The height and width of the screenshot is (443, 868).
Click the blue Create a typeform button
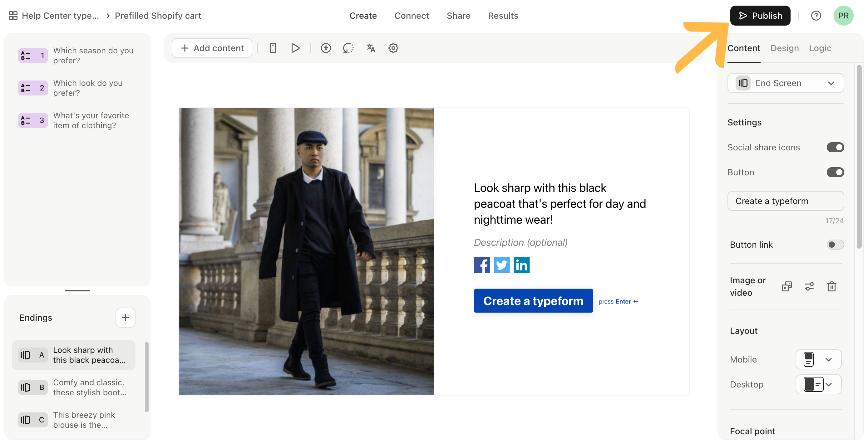tap(533, 301)
